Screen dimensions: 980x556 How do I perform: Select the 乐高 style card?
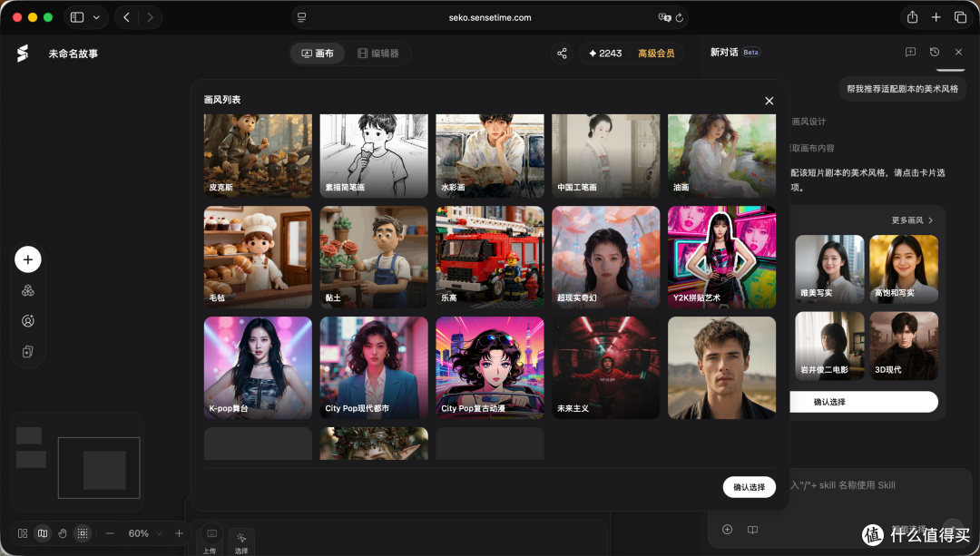pyautogui.click(x=489, y=258)
